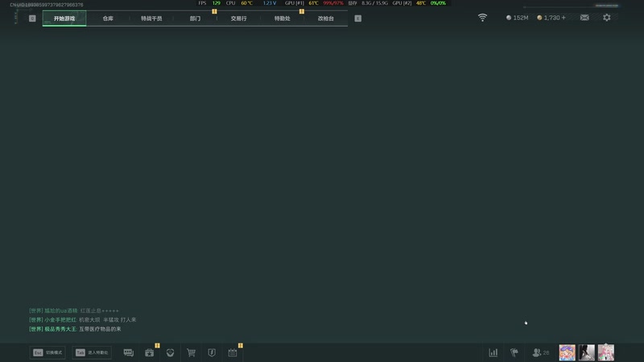Open the shopping cart store icon
The width and height of the screenshot is (644, 362).
pos(191,352)
